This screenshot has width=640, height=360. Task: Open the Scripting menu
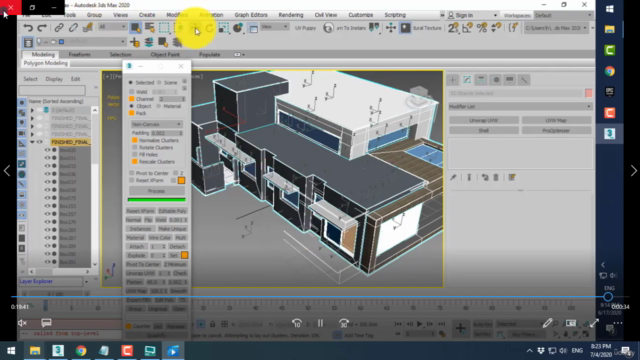(395, 15)
